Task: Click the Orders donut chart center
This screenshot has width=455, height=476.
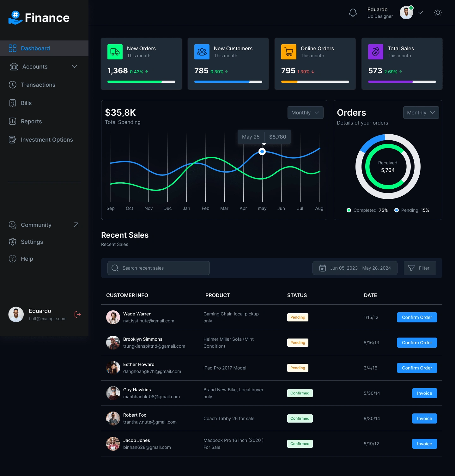Action: tap(388, 167)
